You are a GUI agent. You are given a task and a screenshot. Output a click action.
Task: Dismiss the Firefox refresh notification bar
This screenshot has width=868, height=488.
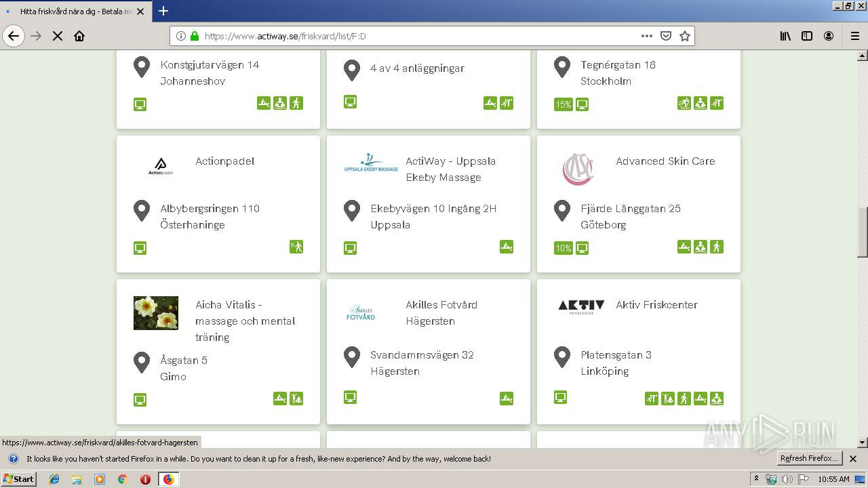(x=853, y=459)
